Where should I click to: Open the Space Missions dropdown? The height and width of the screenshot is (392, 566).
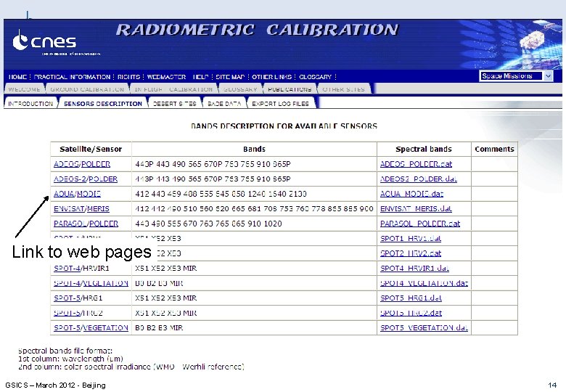516,75
